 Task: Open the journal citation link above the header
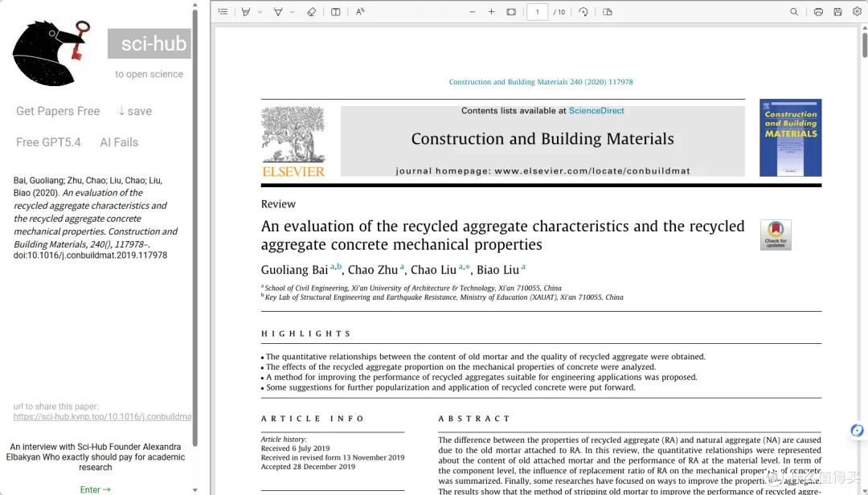(541, 82)
